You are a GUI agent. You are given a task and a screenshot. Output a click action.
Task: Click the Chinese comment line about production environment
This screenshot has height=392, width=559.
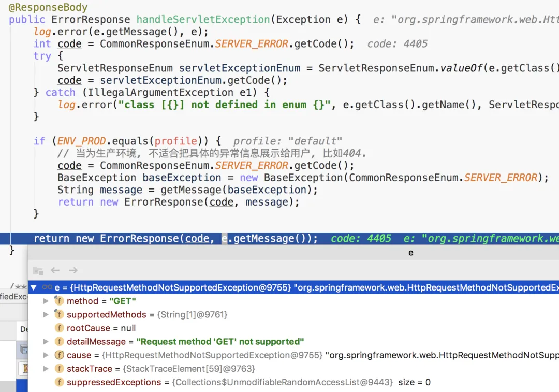(212, 153)
